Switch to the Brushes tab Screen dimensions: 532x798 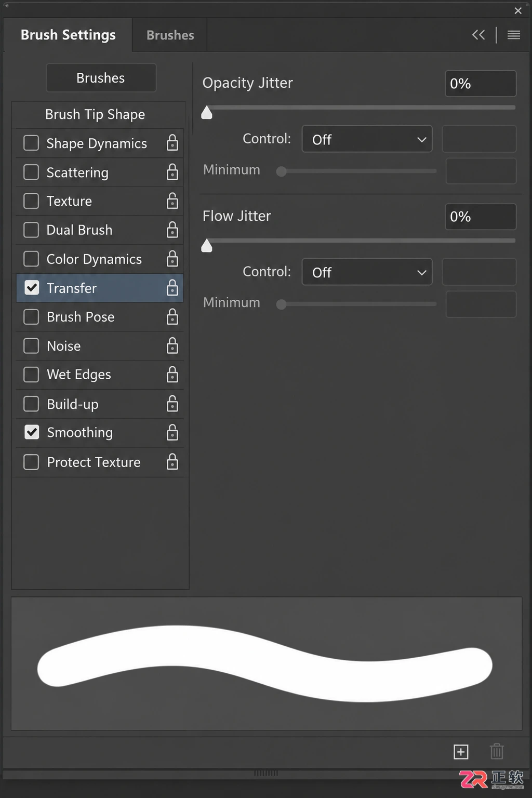[170, 35]
